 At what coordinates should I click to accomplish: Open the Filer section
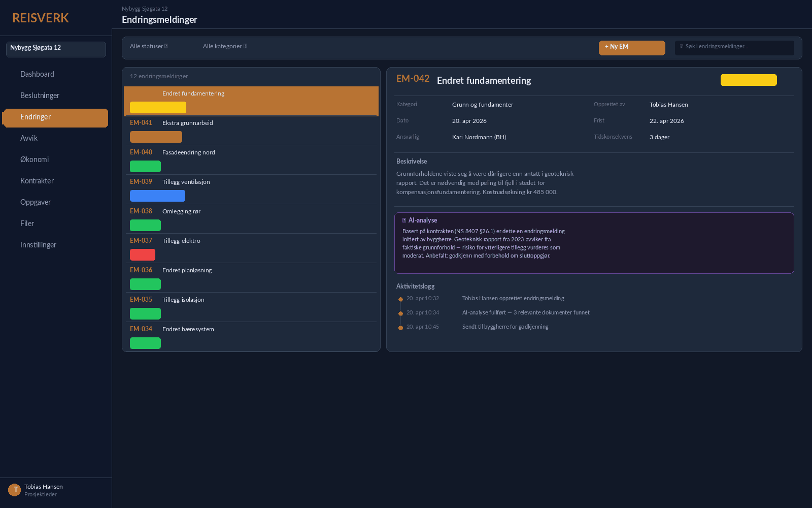tap(27, 223)
